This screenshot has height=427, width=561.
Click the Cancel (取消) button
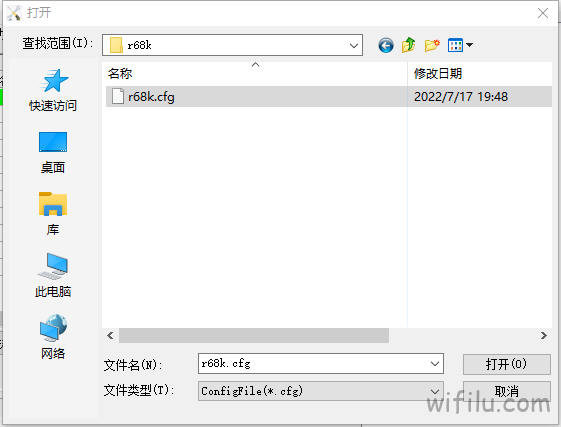tap(507, 391)
